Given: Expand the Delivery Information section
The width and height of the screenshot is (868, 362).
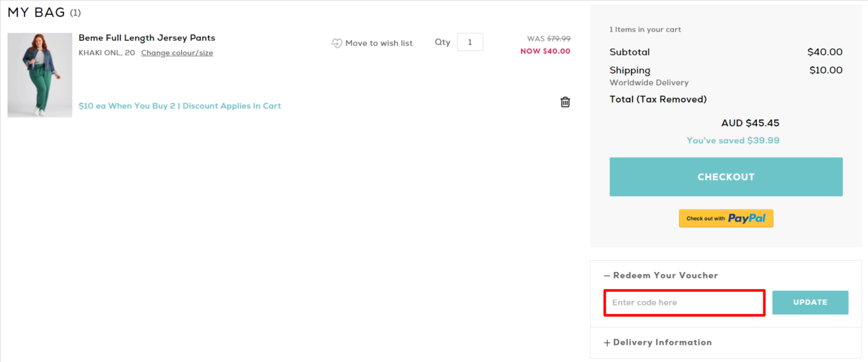Looking at the screenshot, I should 658,342.
